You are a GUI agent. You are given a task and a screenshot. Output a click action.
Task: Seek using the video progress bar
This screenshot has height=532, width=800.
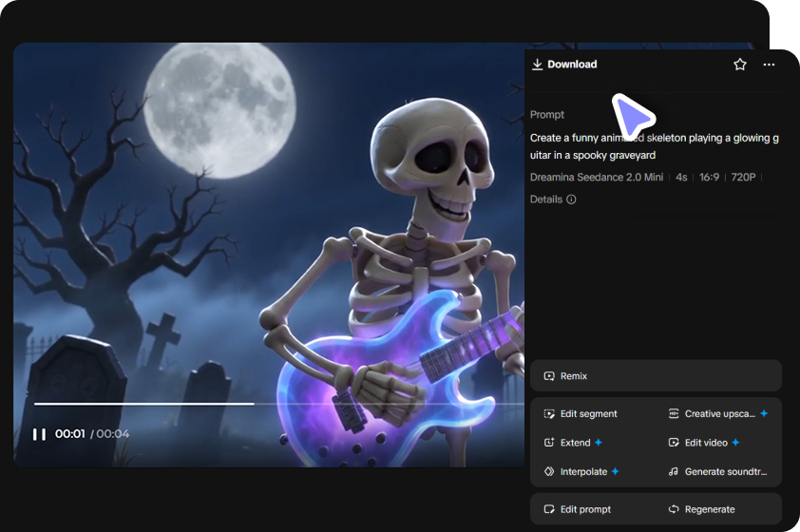pos(279,404)
